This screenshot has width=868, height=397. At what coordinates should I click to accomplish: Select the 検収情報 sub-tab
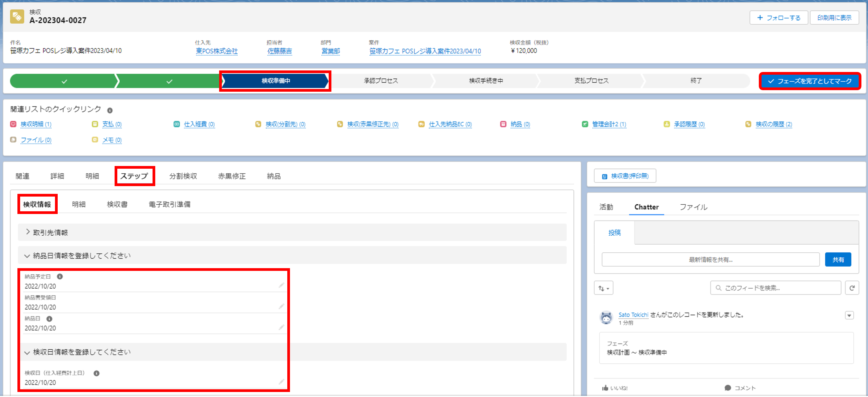tap(37, 204)
